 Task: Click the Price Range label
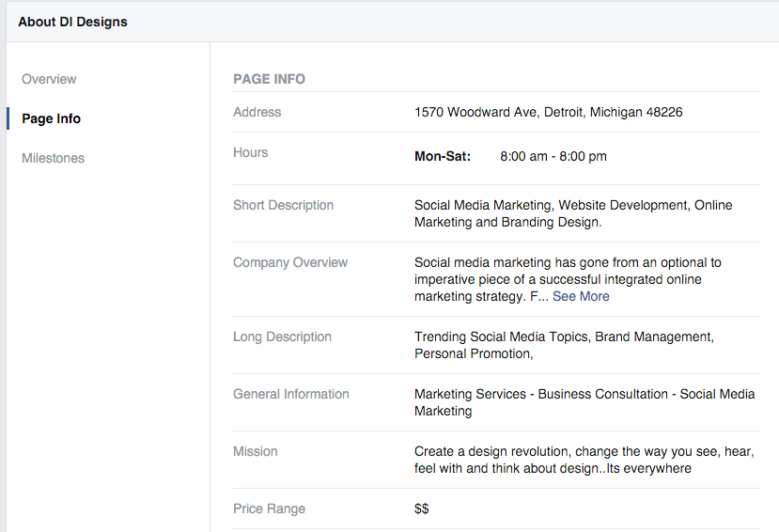coord(269,509)
